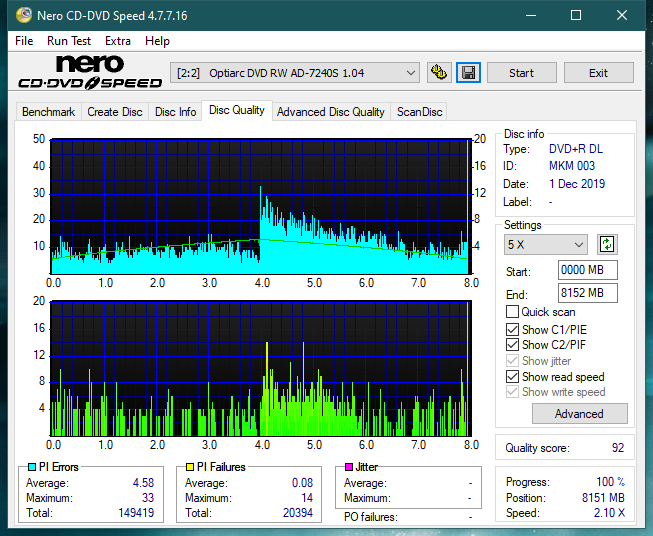653x536 pixels.
Task: Open the Run Test menu
Action: pos(69,41)
